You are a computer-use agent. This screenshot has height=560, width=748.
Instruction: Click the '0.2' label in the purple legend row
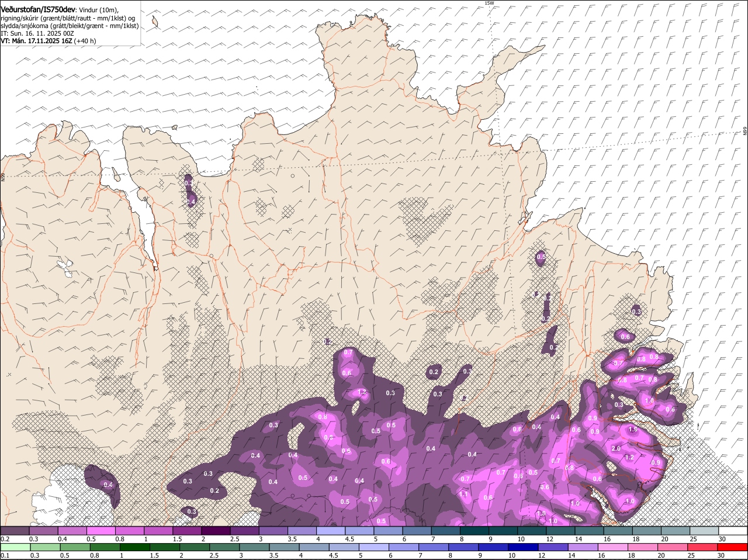point(5,539)
